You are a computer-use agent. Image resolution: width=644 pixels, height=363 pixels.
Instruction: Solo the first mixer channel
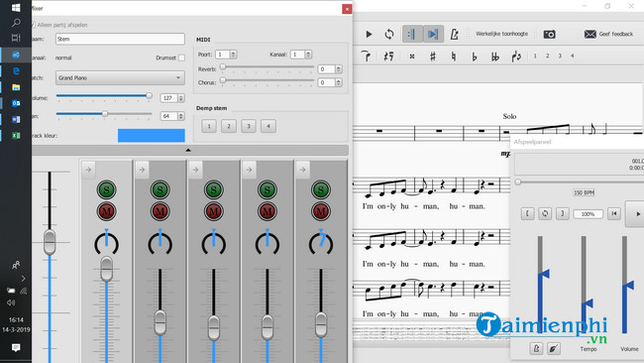point(106,189)
